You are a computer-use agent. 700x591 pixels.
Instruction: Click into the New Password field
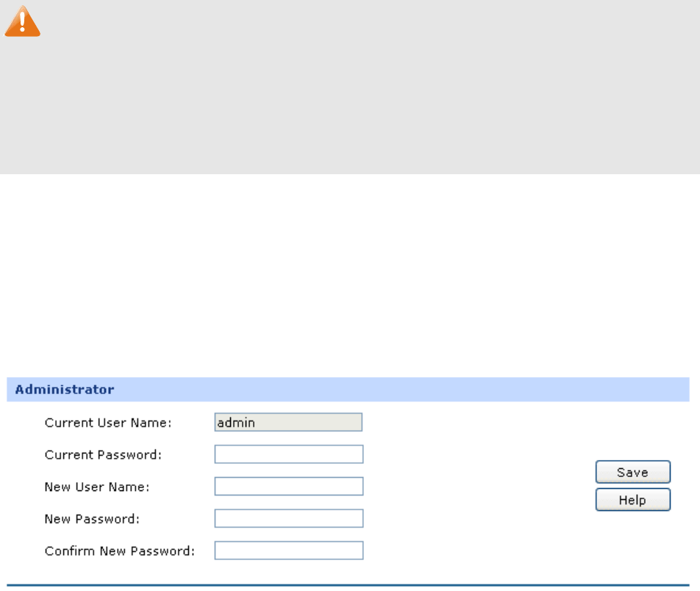289,519
